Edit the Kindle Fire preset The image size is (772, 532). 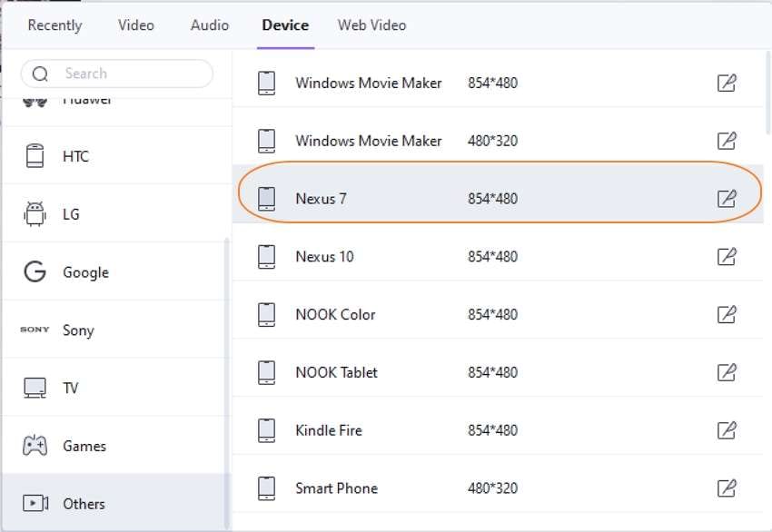click(727, 430)
